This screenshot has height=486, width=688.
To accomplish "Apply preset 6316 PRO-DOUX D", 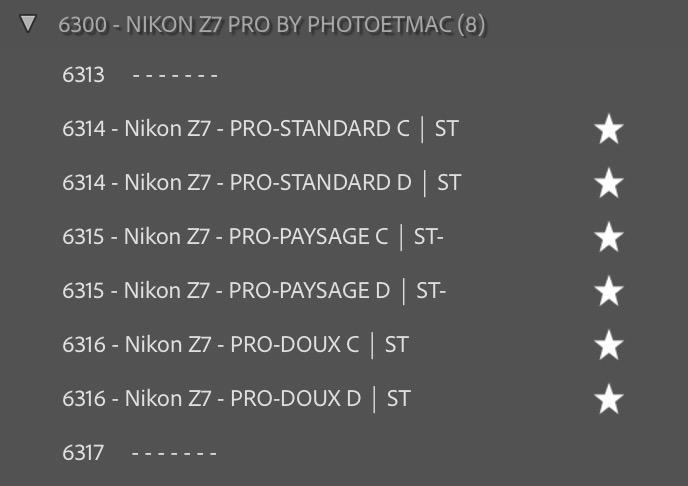I will [x=236, y=399].
